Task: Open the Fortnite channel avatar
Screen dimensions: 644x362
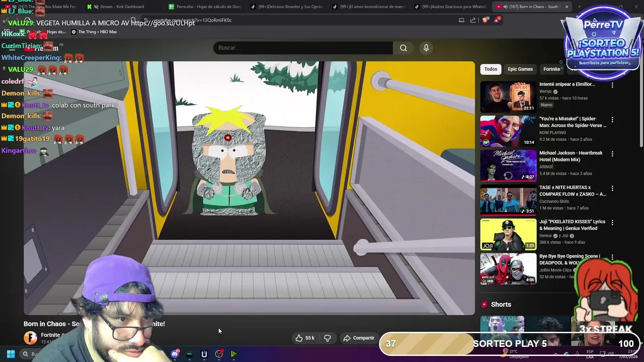Action: [x=30, y=338]
